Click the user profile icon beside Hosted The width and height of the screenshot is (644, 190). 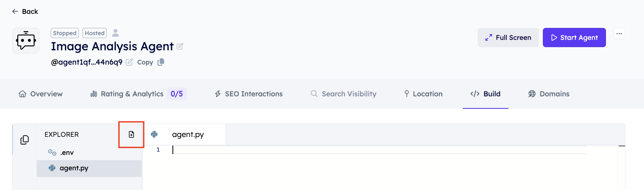pos(115,33)
